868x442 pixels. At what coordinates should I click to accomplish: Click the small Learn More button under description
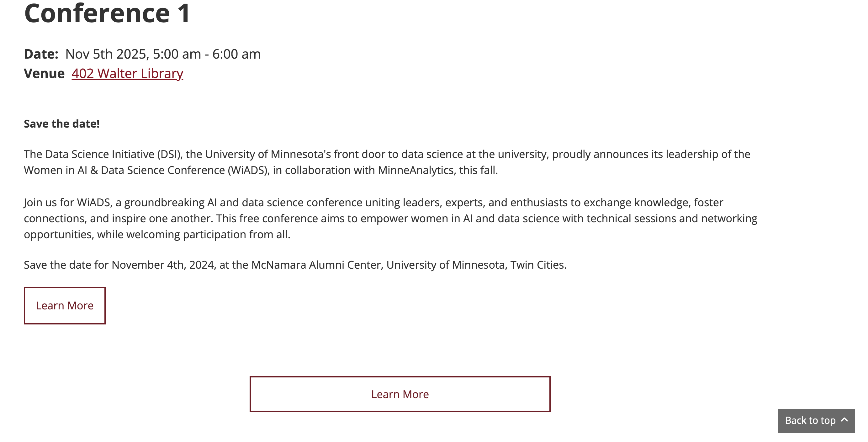[x=64, y=306]
